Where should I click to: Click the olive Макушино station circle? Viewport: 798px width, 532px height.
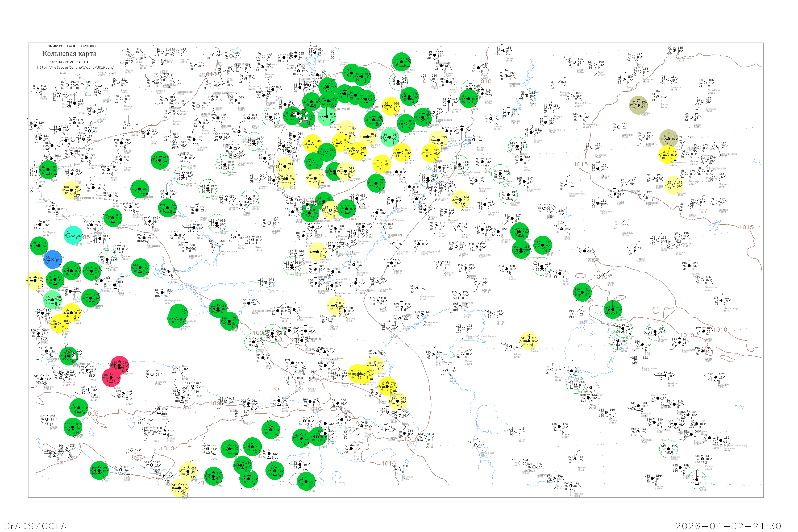[x=668, y=138]
